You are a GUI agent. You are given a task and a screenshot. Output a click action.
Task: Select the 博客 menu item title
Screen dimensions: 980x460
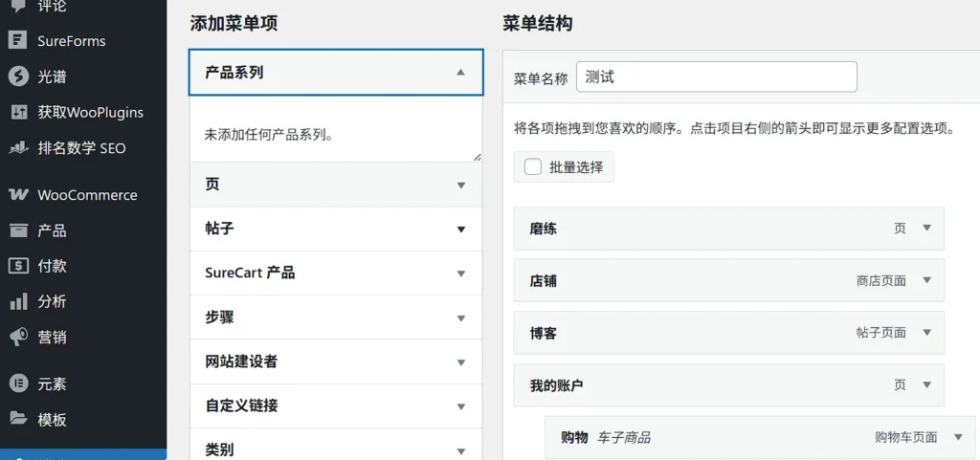544,334
